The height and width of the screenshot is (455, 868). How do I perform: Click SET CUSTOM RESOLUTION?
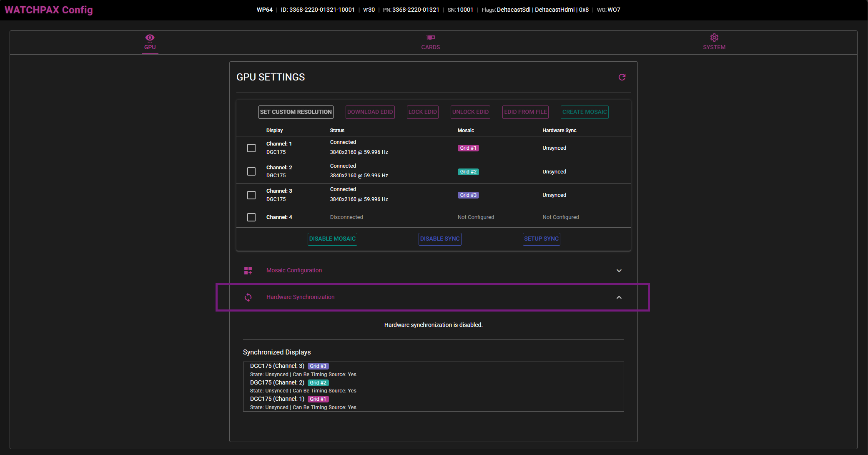pyautogui.click(x=296, y=112)
